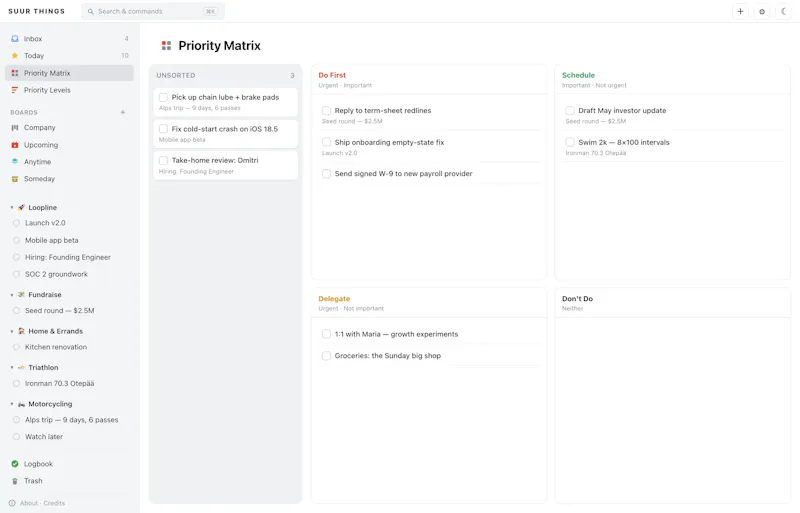Viewport: 800px width, 513px height.
Task: Collapse the Fundraise group arrow
Action: coord(12,295)
